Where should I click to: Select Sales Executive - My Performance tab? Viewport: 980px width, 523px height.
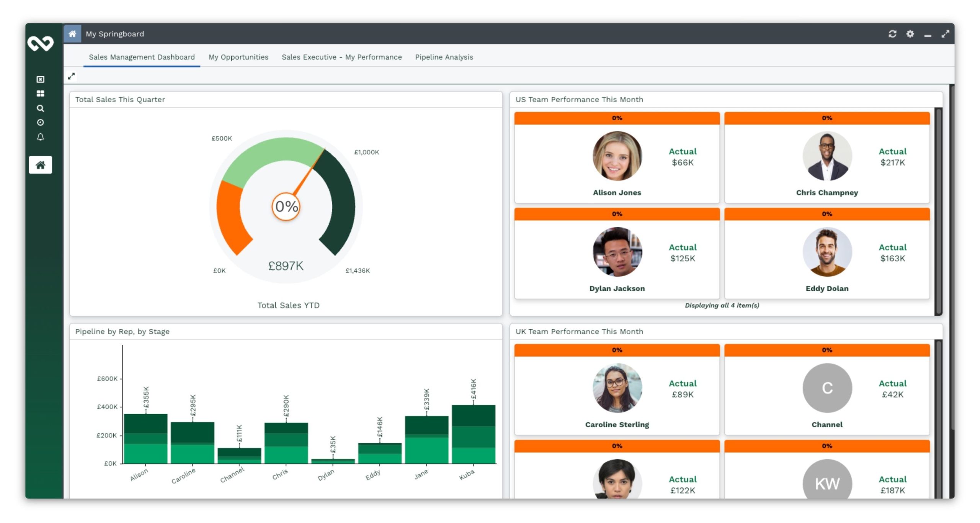341,57
